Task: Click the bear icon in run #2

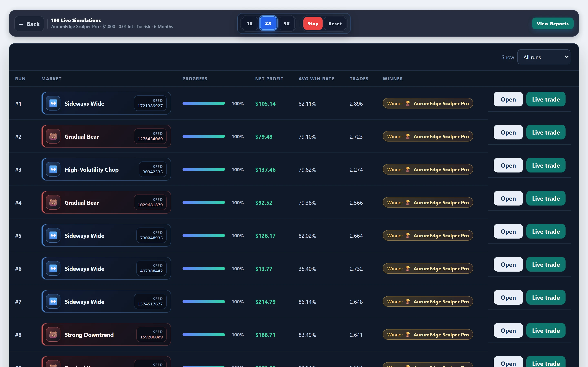Action: [53, 136]
